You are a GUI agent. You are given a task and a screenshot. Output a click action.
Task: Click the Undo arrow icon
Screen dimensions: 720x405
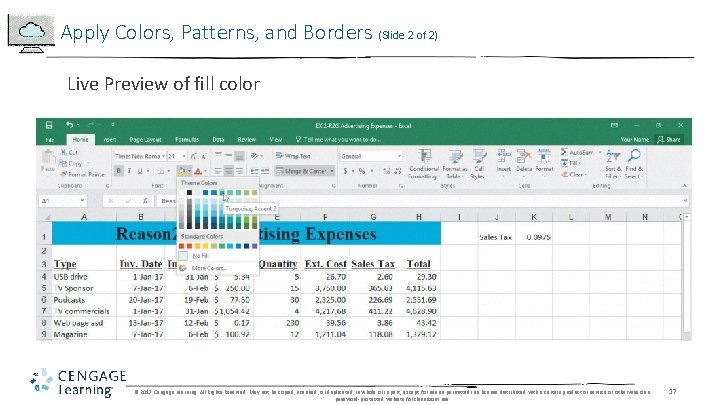pos(69,124)
